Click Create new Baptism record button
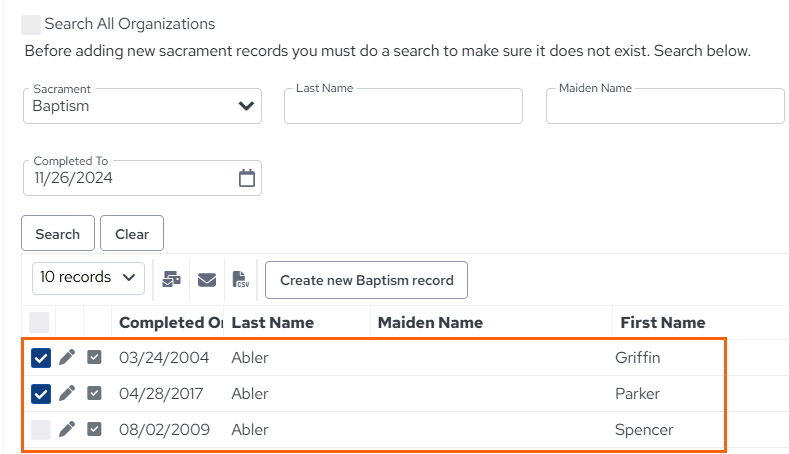Screen dimensions: 789x454 (366, 280)
